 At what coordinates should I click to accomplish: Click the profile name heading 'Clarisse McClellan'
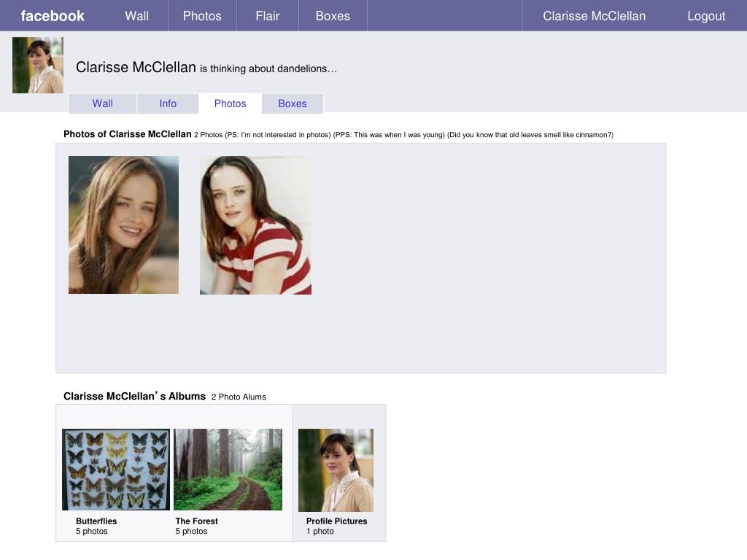point(136,67)
